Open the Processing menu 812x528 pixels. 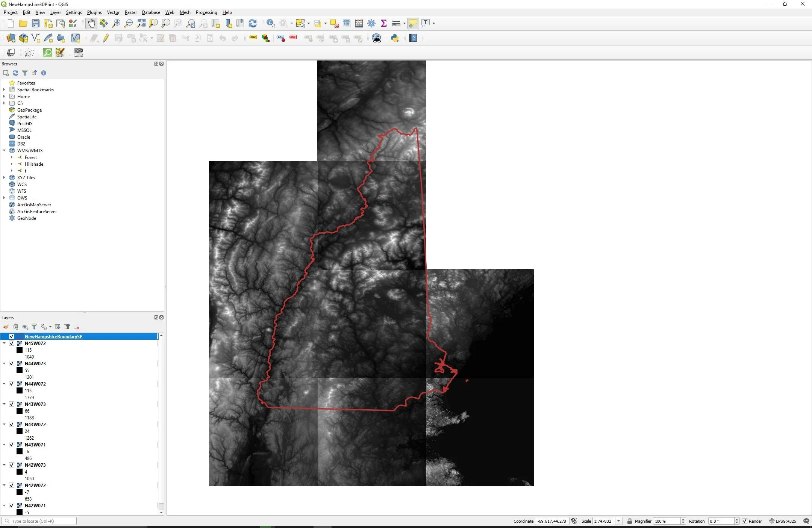(x=206, y=12)
